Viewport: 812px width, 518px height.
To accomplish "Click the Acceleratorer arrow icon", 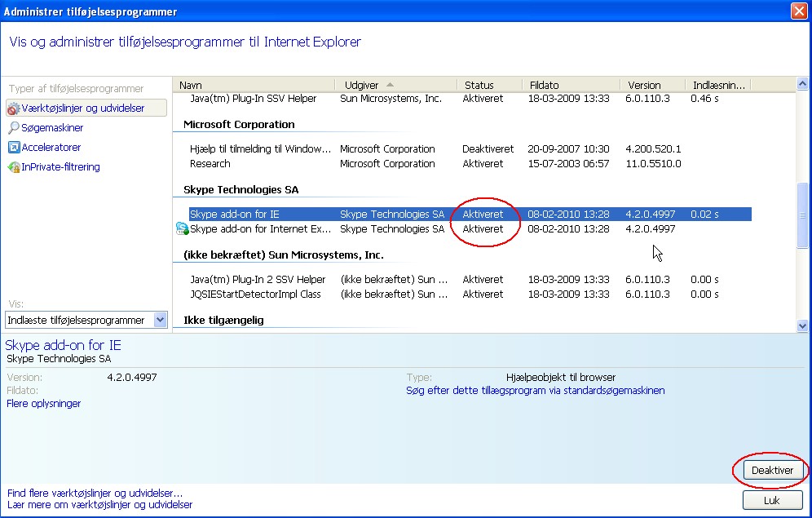I will [x=14, y=148].
